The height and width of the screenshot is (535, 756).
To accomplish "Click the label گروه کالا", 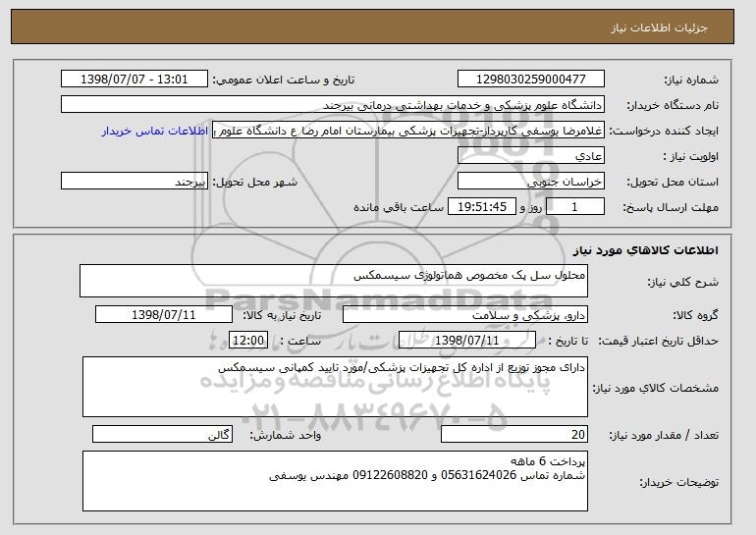I will pos(696,316).
